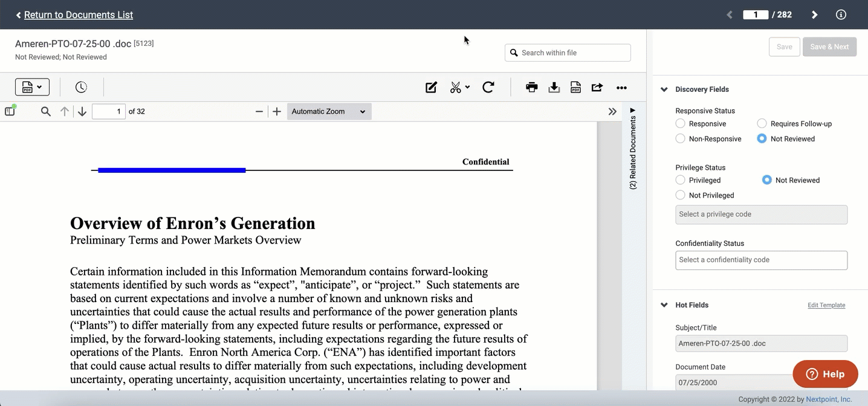Click the Search within file field
This screenshot has width=868, height=406.
tap(568, 53)
